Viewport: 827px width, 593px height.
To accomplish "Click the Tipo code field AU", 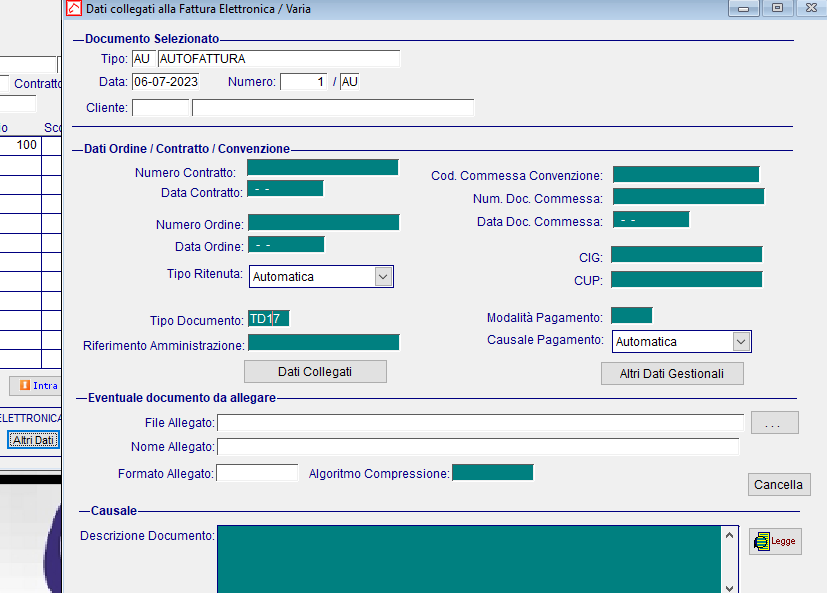I will pyautogui.click(x=143, y=59).
